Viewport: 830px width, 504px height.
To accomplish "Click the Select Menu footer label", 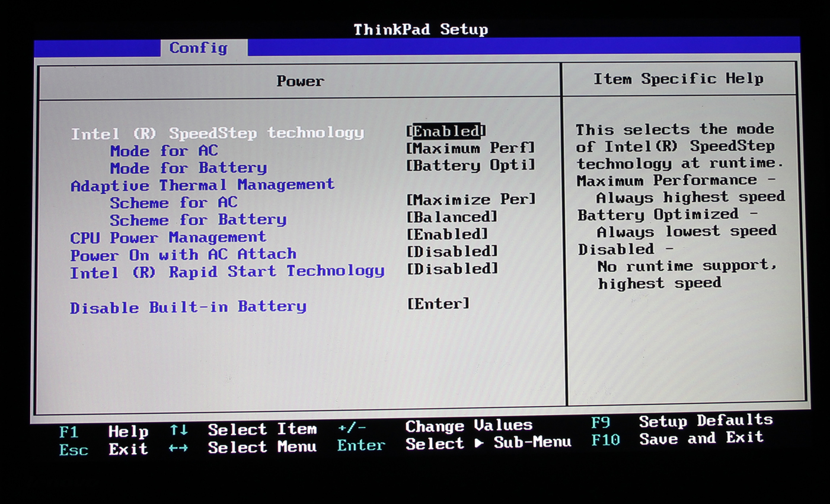I will (263, 447).
